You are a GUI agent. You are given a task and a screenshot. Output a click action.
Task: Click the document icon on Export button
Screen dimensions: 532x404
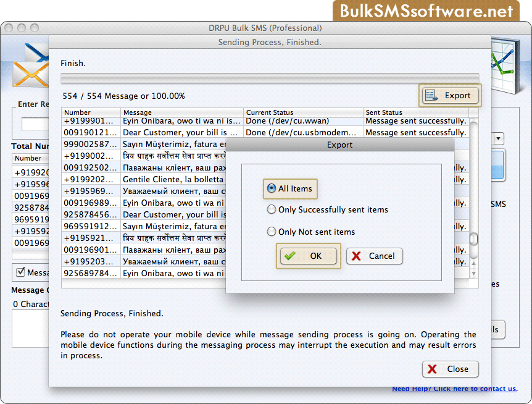click(x=431, y=95)
